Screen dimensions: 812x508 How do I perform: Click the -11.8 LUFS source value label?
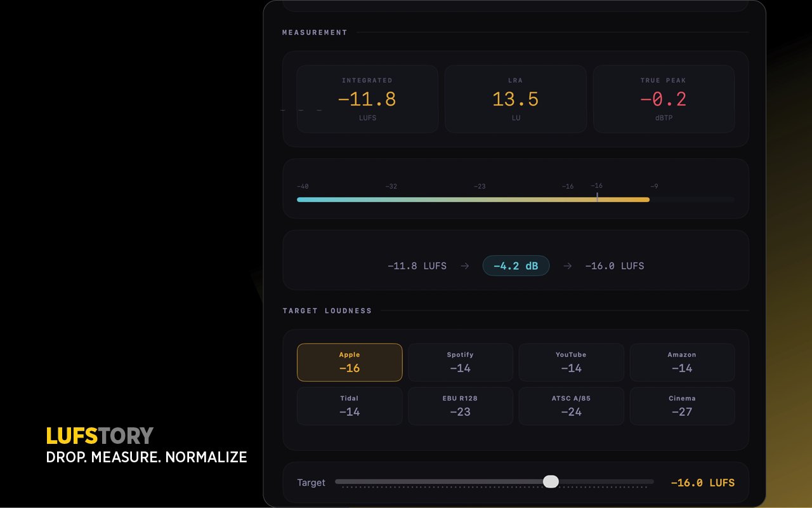tap(417, 265)
